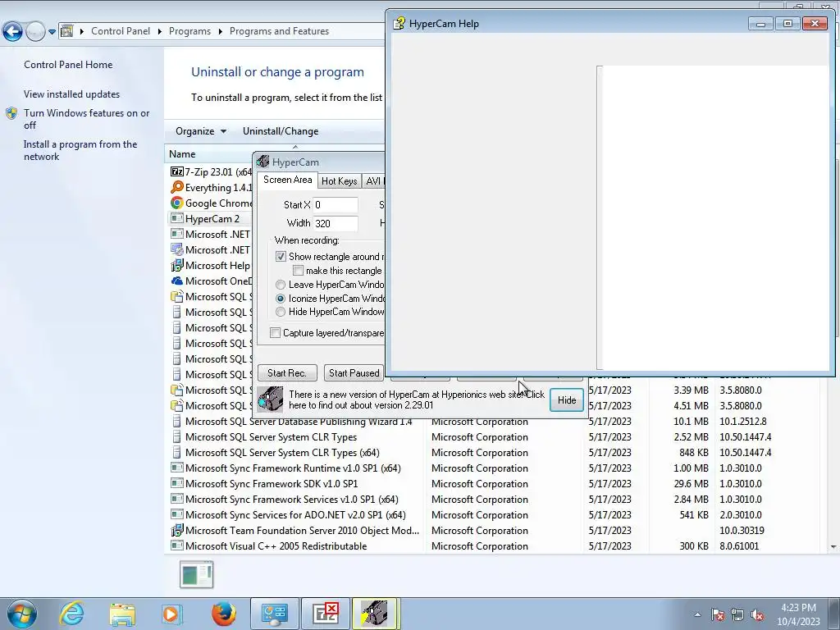The width and height of the screenshot is (840, 630).
Task: Toggle Show rectangle around recorded area checkbox
Action: click(281, 257)
